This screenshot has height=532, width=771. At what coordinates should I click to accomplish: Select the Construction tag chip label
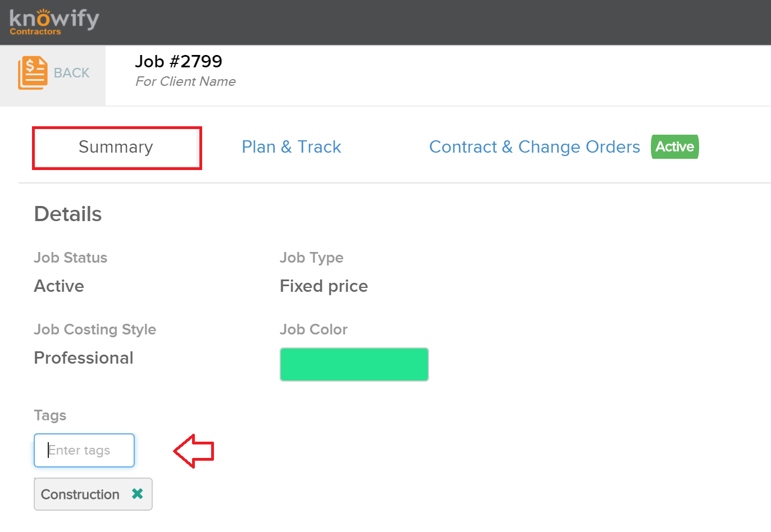click(x=80, y=494)
